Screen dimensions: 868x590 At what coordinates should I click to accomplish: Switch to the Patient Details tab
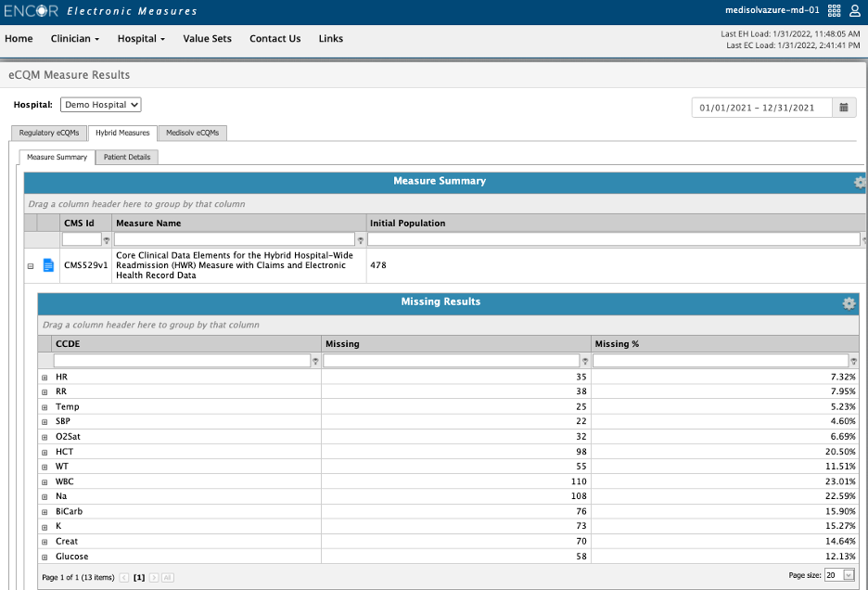click(126, 157)
